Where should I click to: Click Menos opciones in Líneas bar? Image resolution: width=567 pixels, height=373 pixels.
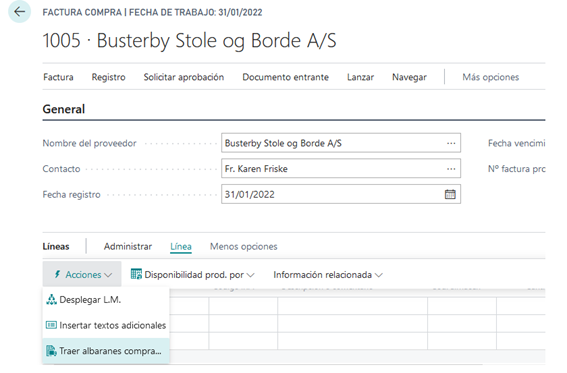coord(244,246)
